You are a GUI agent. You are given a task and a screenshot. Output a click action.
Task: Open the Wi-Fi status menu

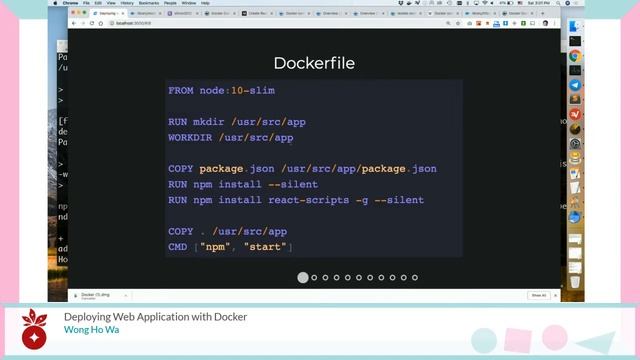pos(485,3)
